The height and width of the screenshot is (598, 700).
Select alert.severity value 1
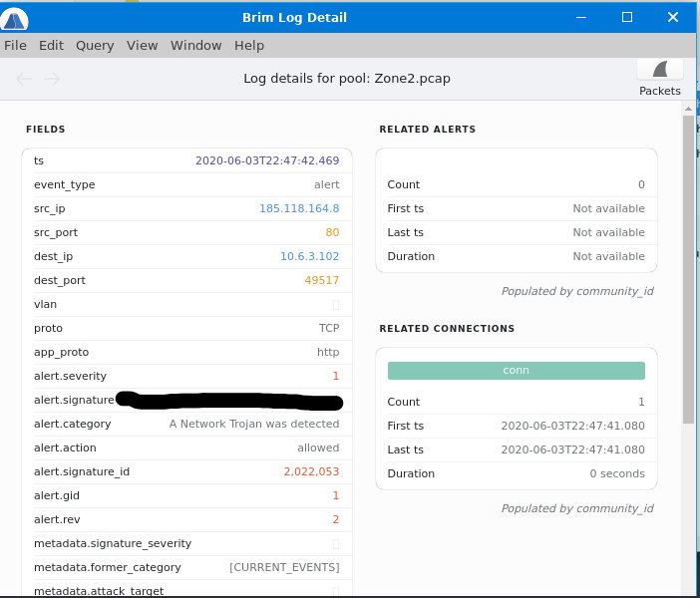(336, 376)
